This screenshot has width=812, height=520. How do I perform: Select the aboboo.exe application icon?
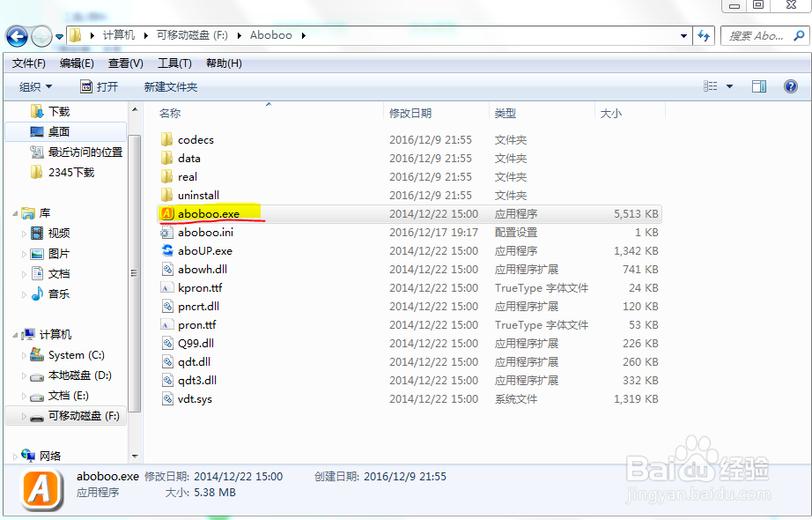tap(166, 213)
